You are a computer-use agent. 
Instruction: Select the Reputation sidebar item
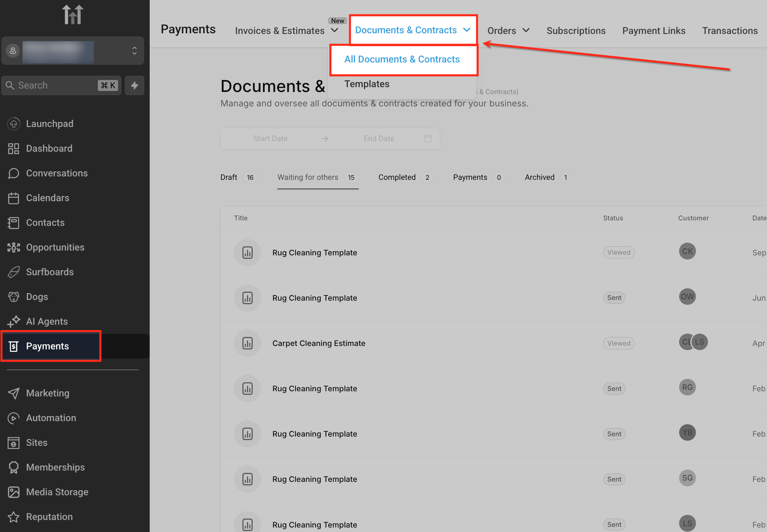[49, 517]
